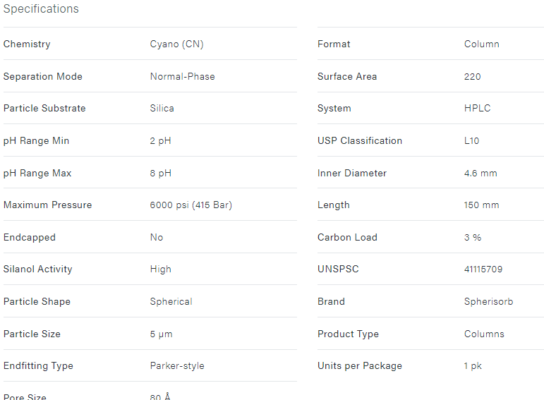Click the Particle Shape Spherical value
Viewport: 544px width, 400px height.
[x=171, y=301]
